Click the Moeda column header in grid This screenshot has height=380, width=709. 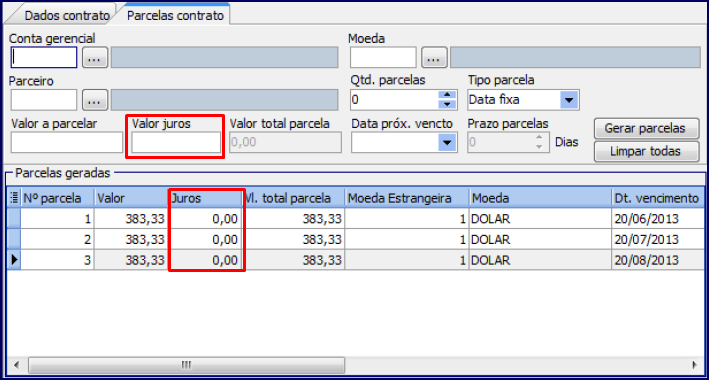pyautogui.click(x=540, y=198)
